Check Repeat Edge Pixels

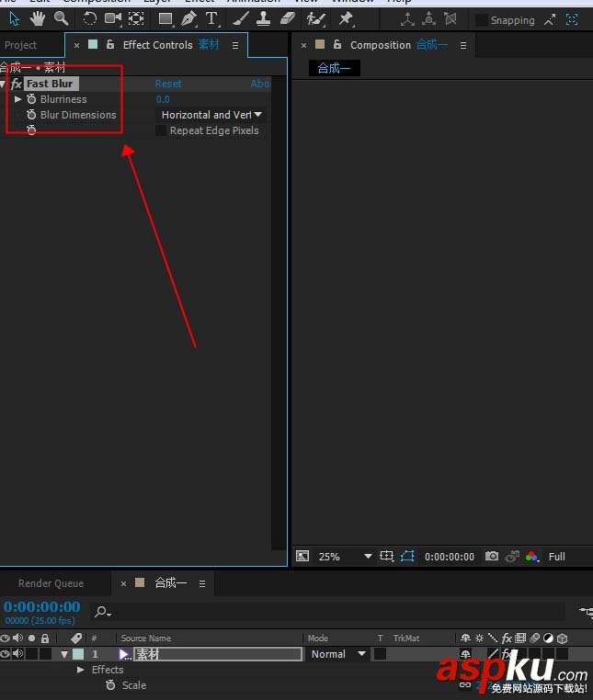161,130
